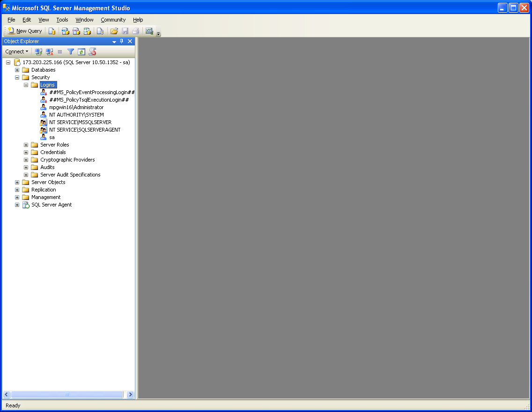
Task: Click Object Explorer scroll right arrow
Action: point(130,394)
